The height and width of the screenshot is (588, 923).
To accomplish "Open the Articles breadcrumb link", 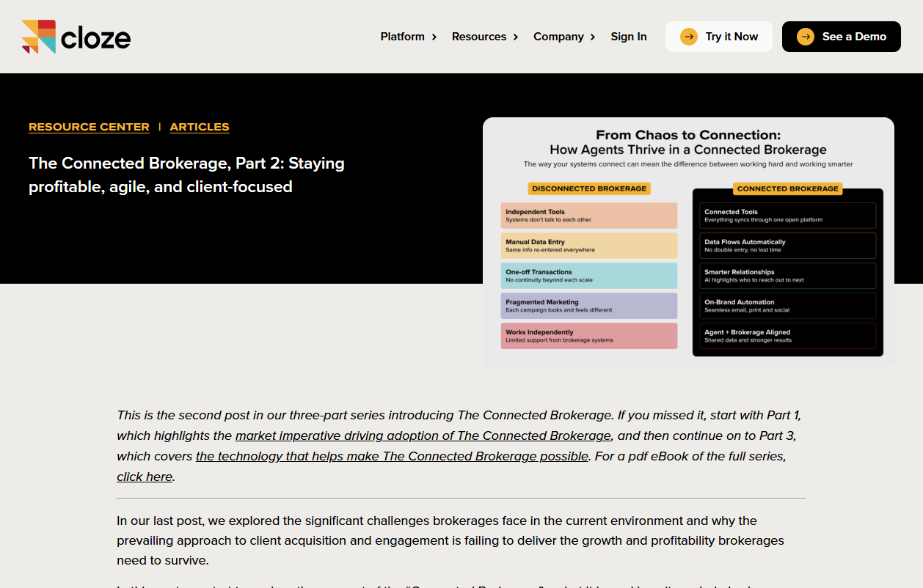I will (x=200, y=127).
